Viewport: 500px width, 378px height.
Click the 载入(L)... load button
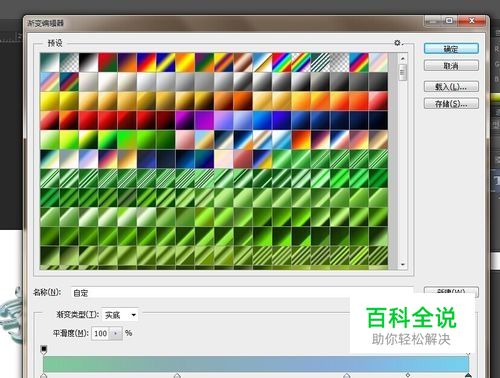coord(451,87)
